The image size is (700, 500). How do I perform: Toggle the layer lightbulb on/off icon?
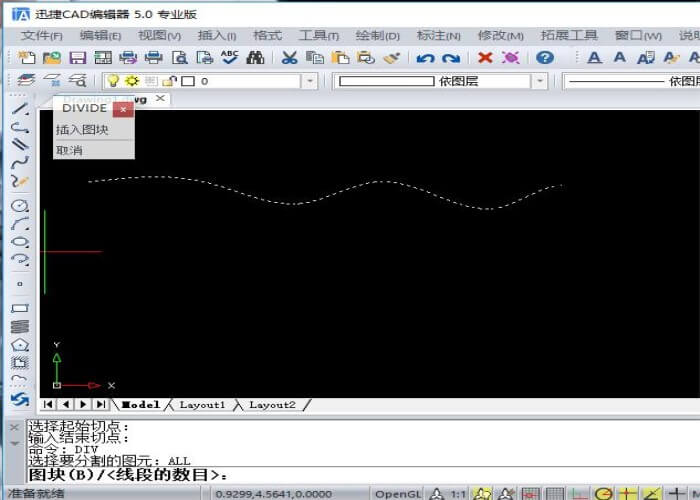114,81
